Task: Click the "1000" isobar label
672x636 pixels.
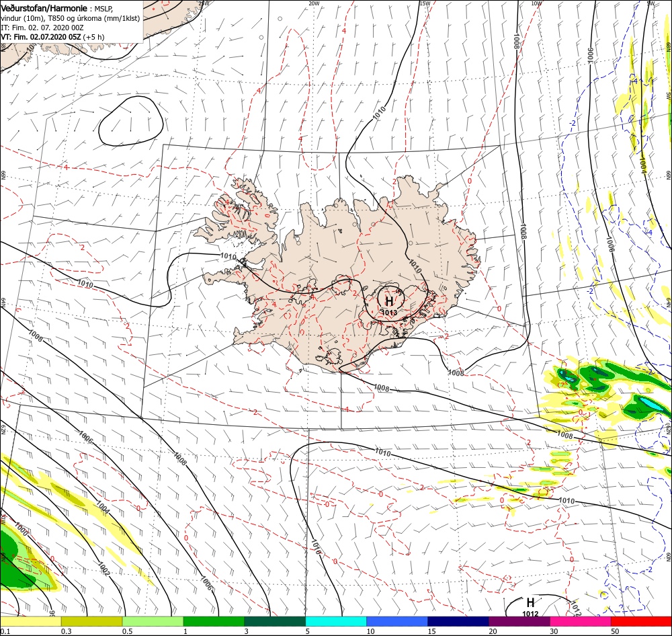Action: point(21,530)
